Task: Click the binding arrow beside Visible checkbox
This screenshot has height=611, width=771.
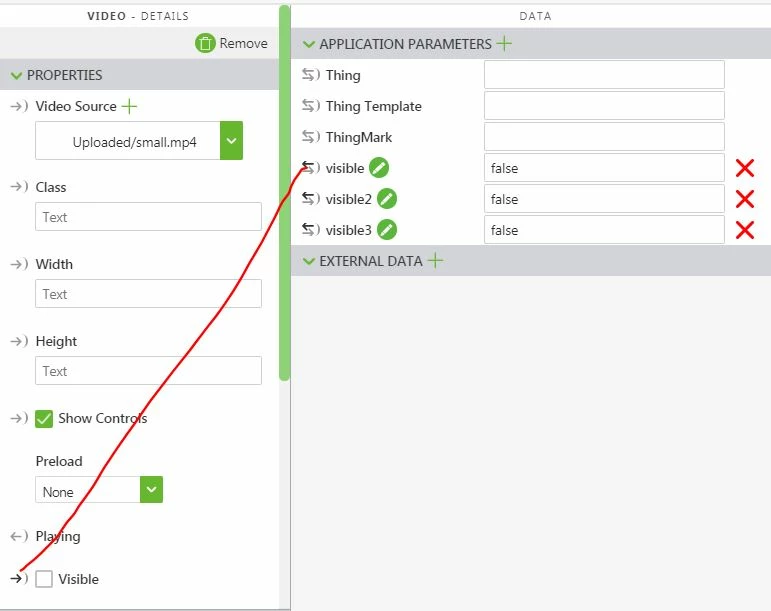Action: tap(19, 579)
